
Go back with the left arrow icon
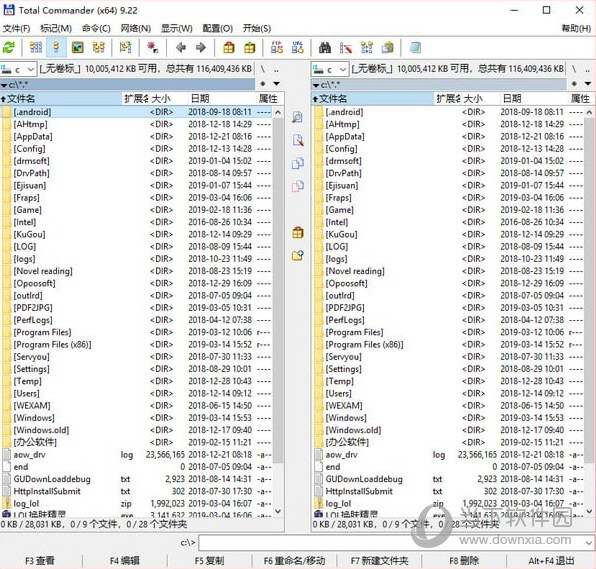pos(181,48)
